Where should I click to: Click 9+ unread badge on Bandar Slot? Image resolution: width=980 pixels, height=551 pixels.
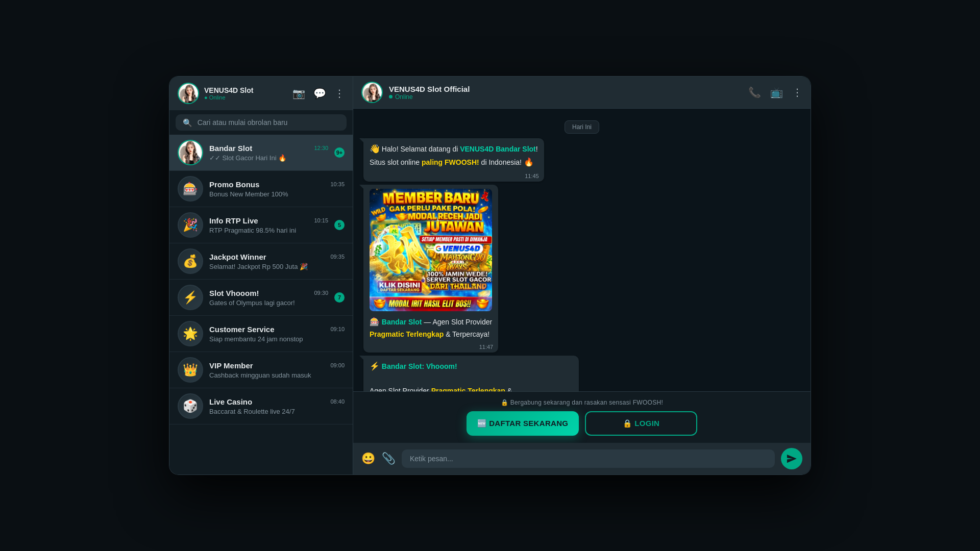pyautogui.click(x=339, y=153)
